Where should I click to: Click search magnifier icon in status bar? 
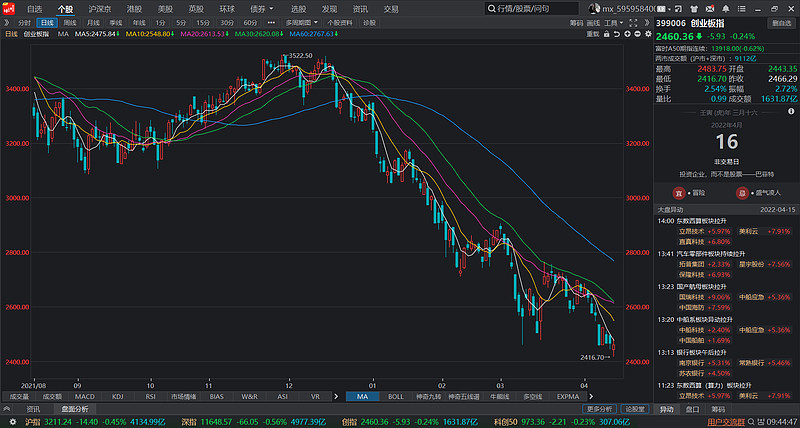[751, 422]
